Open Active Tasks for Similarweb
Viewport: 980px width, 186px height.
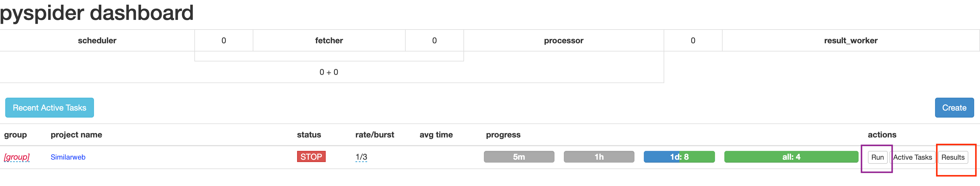(x=912, y=157)
